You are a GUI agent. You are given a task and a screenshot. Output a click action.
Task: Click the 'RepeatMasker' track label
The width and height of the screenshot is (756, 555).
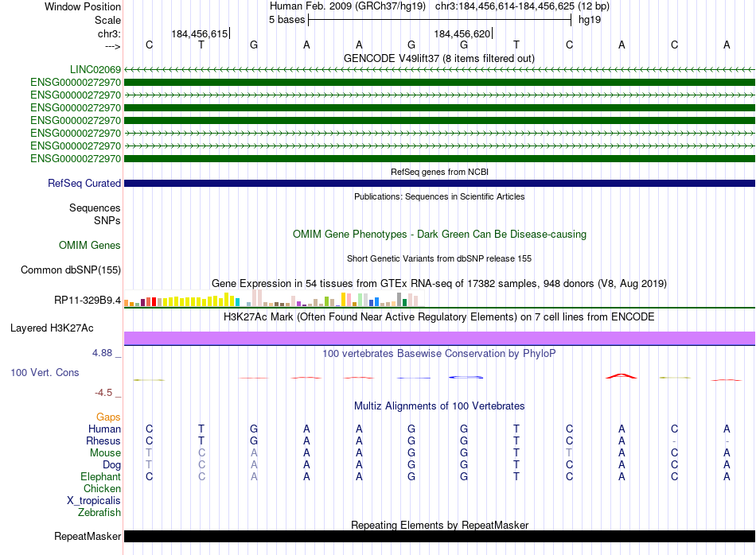[x=88, y=536]
